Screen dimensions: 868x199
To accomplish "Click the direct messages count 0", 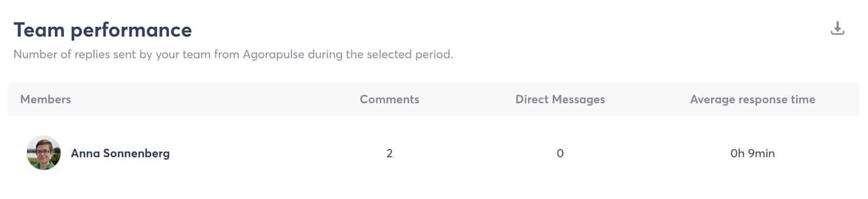I will tap(560, 153).
